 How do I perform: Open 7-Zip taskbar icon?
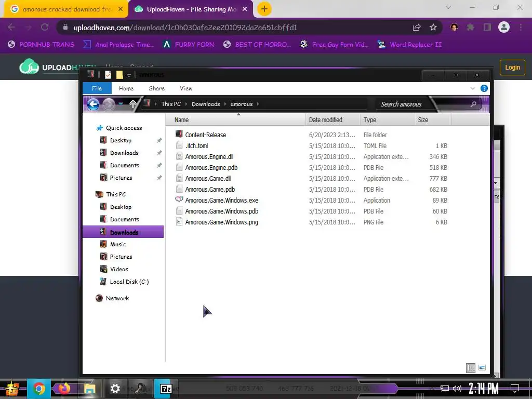click(x=166, y=389)
